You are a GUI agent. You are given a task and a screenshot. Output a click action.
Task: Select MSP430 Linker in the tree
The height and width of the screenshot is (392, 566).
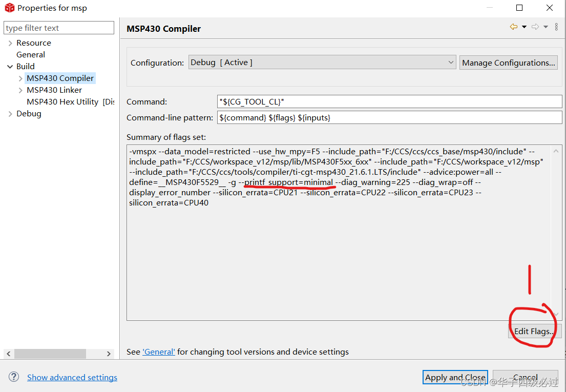point(54,90)
